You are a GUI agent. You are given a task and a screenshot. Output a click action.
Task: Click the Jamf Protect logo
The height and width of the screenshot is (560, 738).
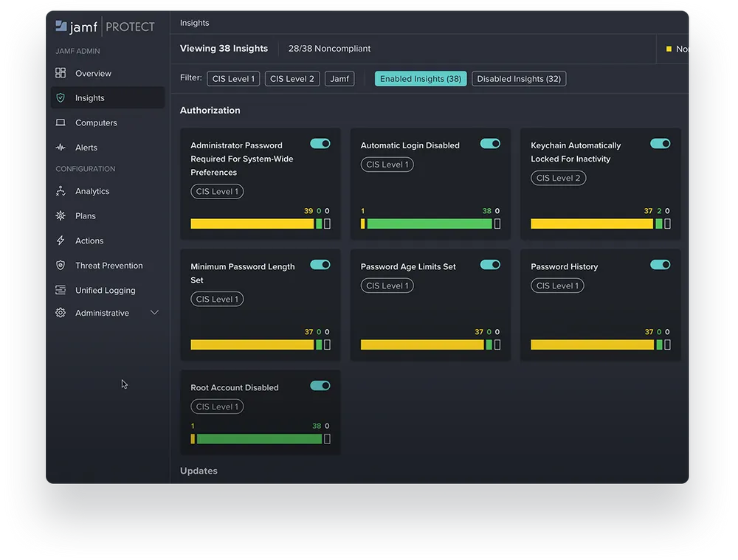[104, 25]
